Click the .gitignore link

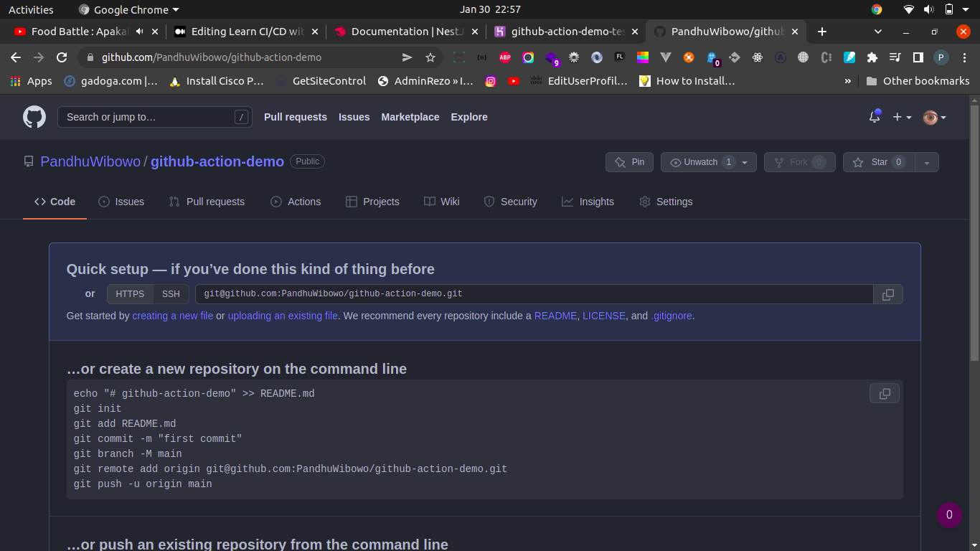pos(672,316)
